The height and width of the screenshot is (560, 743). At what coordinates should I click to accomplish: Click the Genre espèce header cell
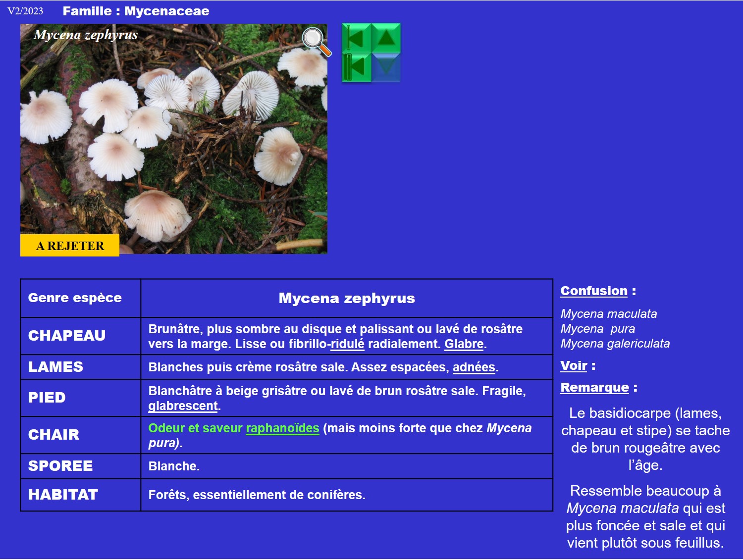point(80,298)
